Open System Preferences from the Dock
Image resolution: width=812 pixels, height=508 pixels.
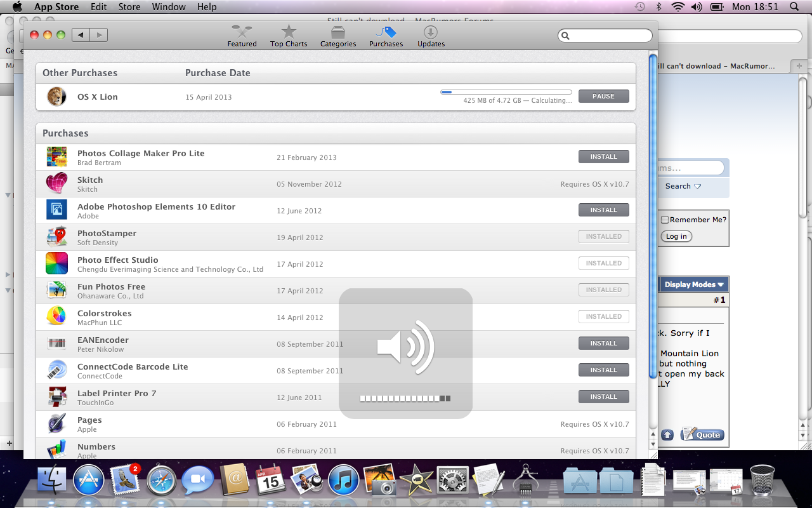[x=453, y=480]
